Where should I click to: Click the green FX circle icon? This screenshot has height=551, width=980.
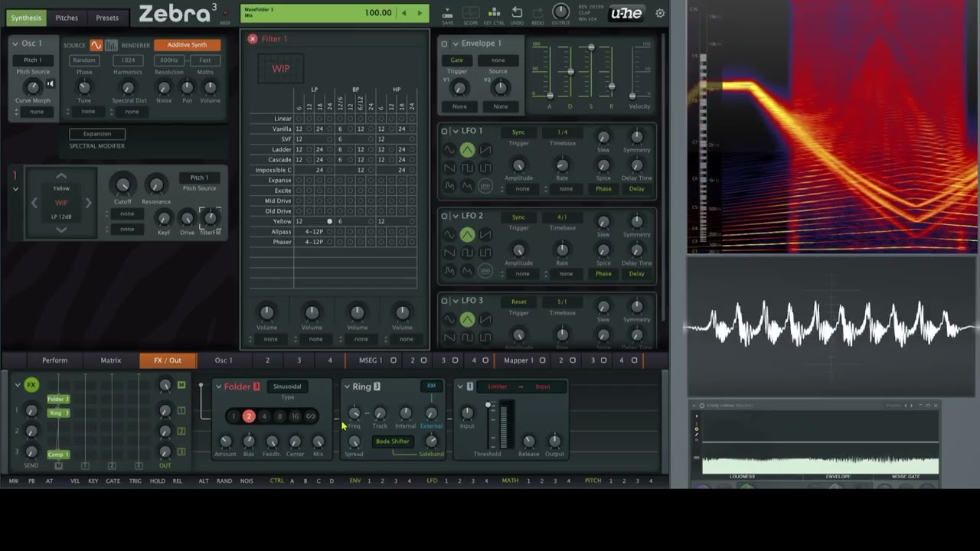31,385
